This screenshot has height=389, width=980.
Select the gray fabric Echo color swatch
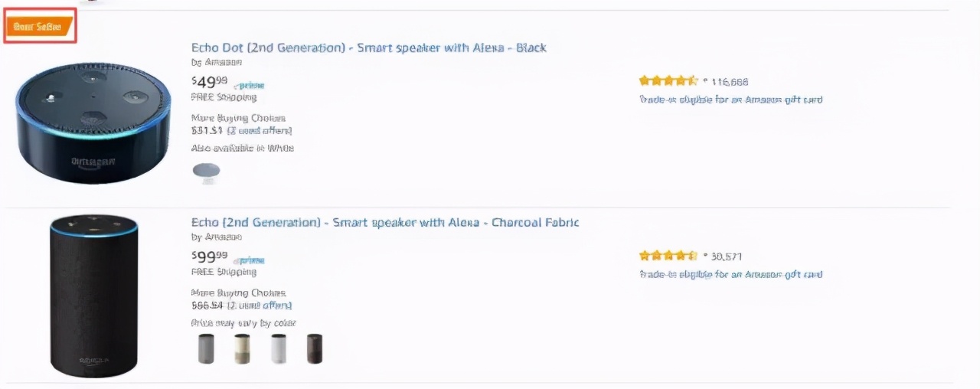click(x=207, y=348)
